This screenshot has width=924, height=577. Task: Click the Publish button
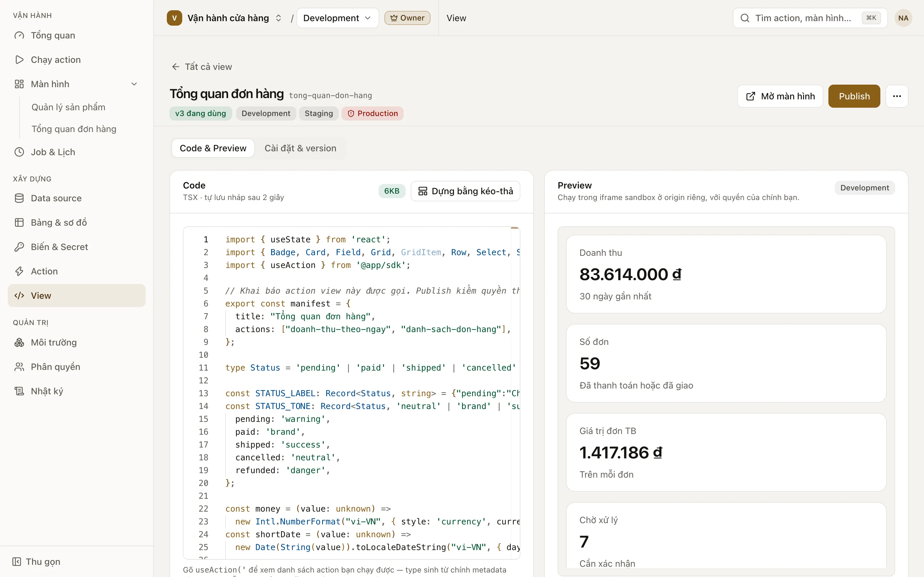[854, 96]
